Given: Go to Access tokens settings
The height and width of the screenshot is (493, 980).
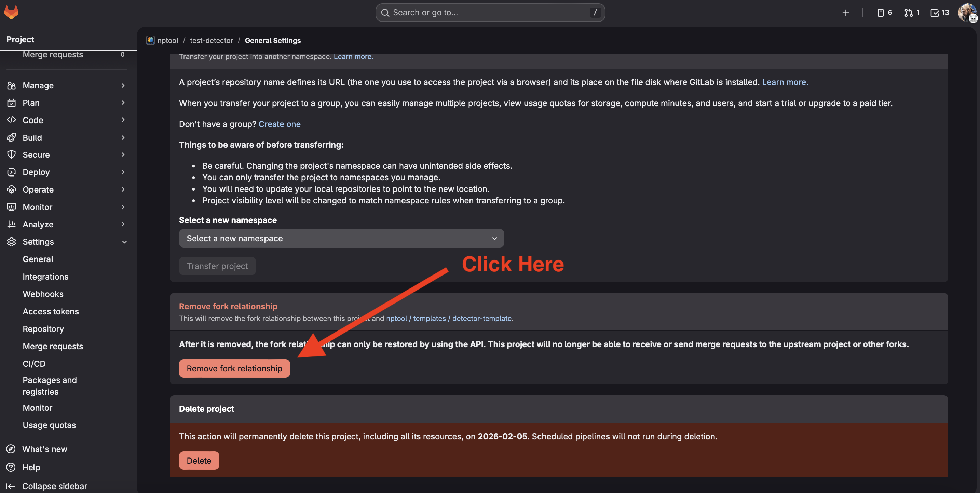Looking at the screenshot, I should (51, 311).
